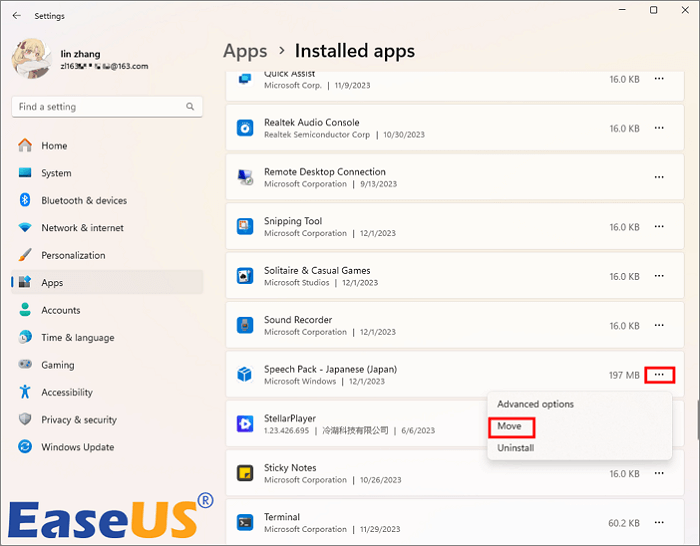Click the 197 MB size value
700x546 pixels.
624,375
